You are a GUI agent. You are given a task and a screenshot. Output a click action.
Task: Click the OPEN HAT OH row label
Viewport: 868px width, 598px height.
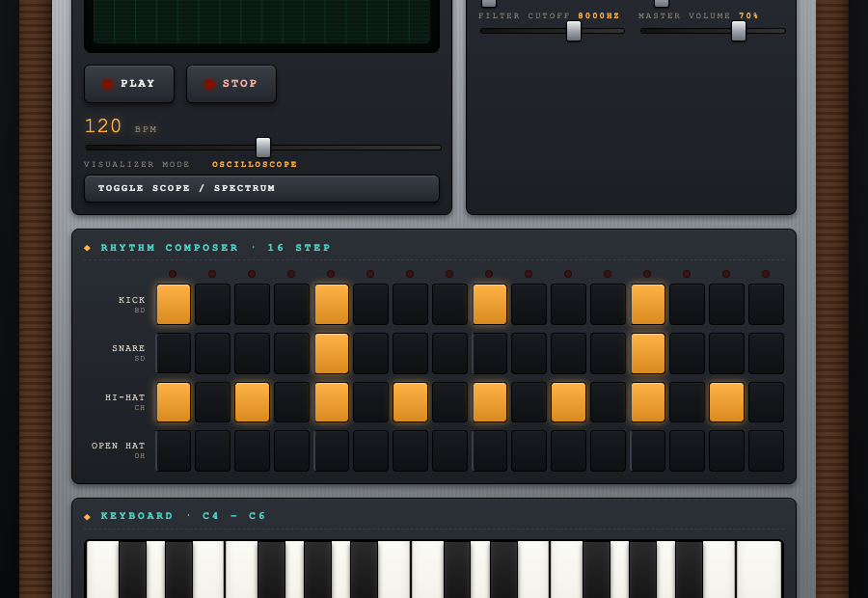point(118,449)
